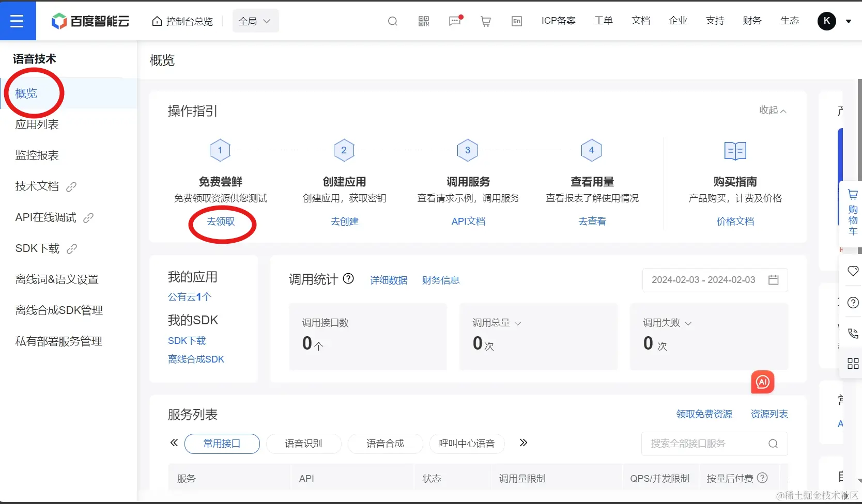Collapse guide panel with 收起

tap(773, 110)
